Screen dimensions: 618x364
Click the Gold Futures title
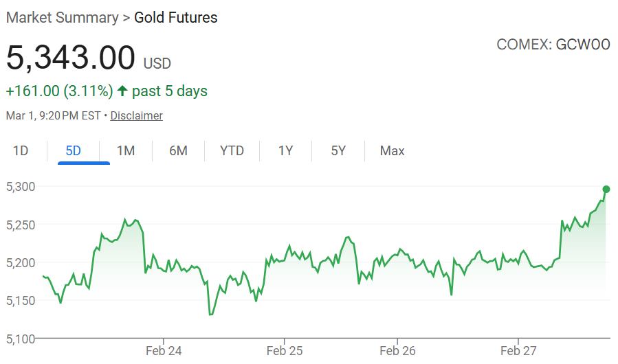[176, 18]
